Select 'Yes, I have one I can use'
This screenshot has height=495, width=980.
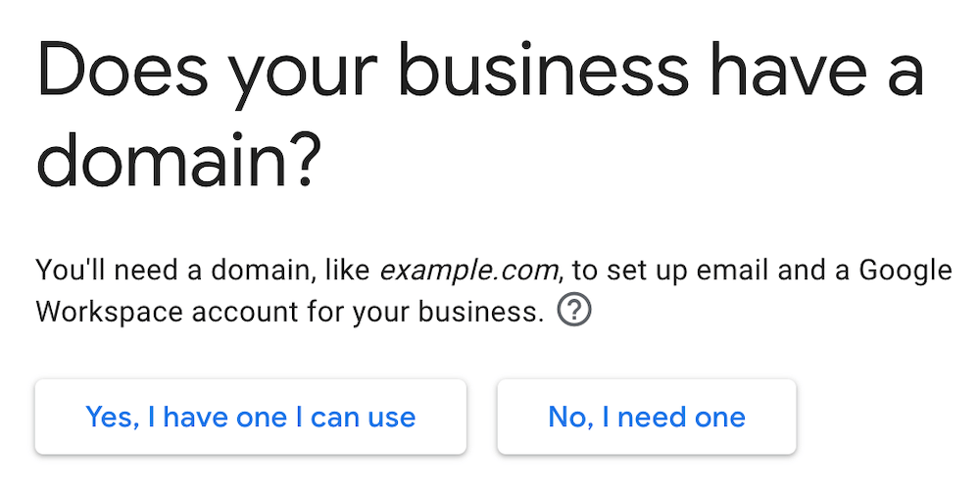pos(251,417)
